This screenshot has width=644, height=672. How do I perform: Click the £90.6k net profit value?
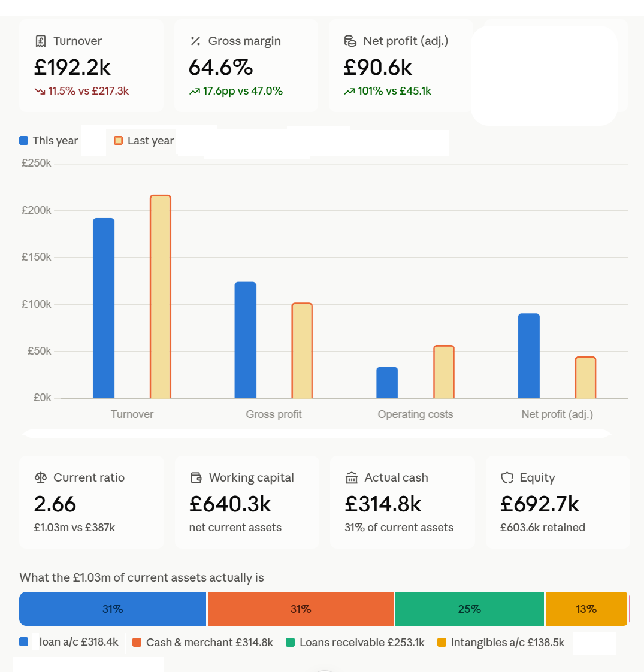click(x=378, y=67)
